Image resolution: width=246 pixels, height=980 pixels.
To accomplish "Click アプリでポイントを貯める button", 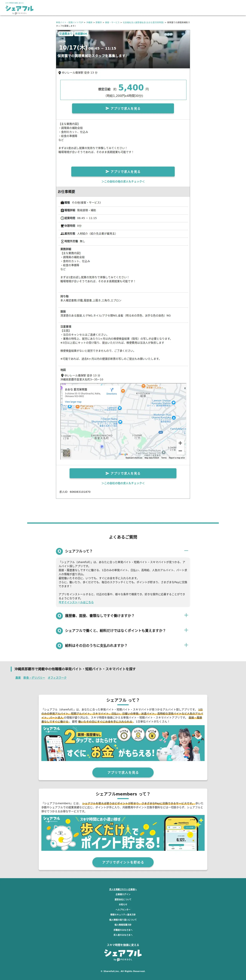I will click(x=123, y=862).
